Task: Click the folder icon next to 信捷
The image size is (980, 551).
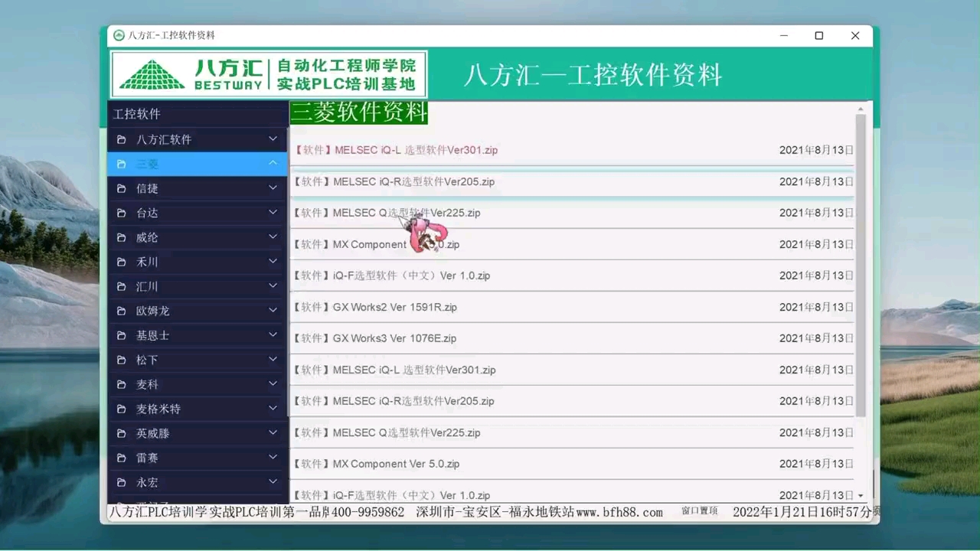Action: (122, 188)
